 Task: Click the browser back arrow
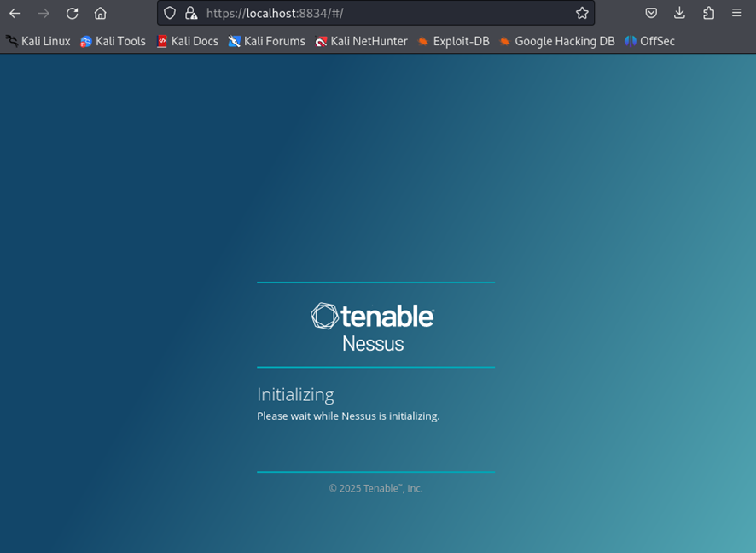coord(15,13)
